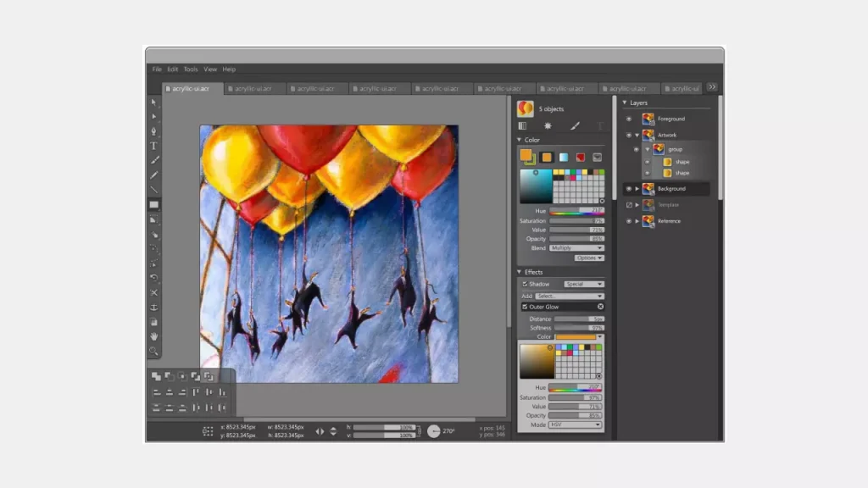The image size is (868, 488).
Task: Select the Rotate tool
Action: pos(154,278)
